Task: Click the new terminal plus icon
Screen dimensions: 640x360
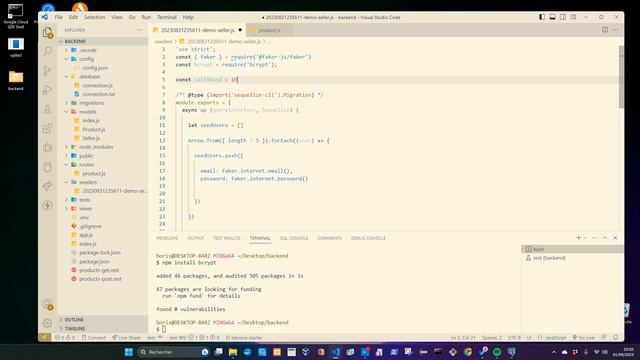Action: [578, 238]
